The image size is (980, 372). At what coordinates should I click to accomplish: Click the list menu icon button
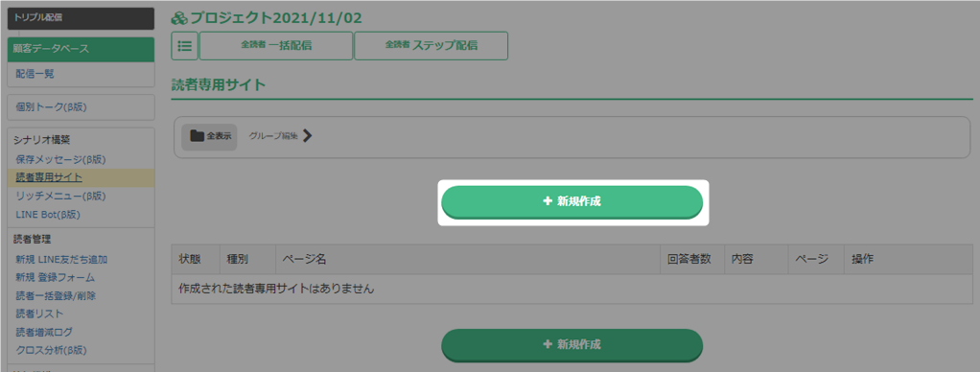[184, 46]
